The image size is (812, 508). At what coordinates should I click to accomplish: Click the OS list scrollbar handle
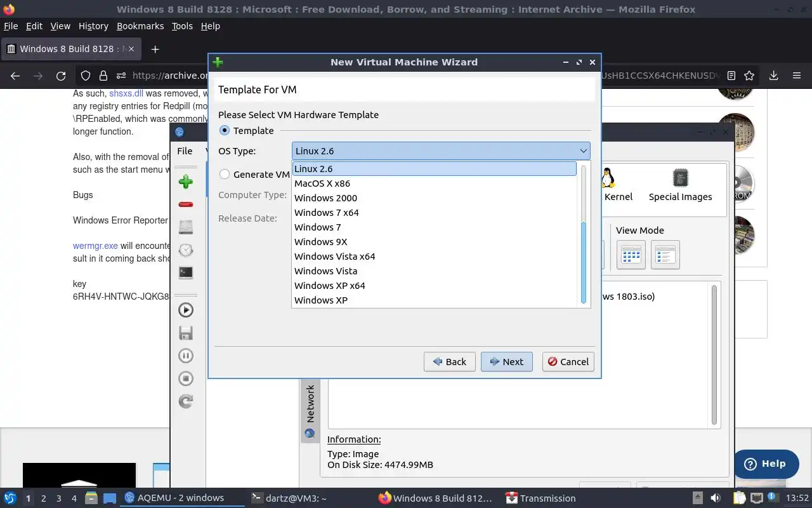coord(584,263)
